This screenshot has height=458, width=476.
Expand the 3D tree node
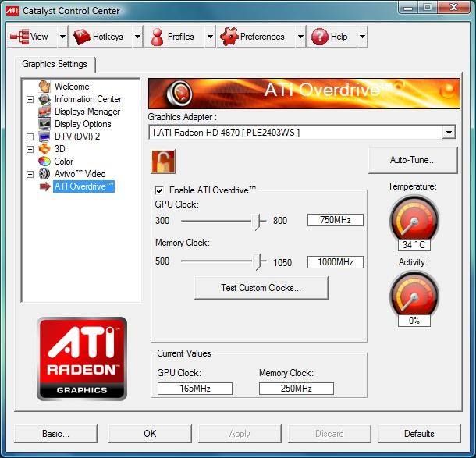30,149
